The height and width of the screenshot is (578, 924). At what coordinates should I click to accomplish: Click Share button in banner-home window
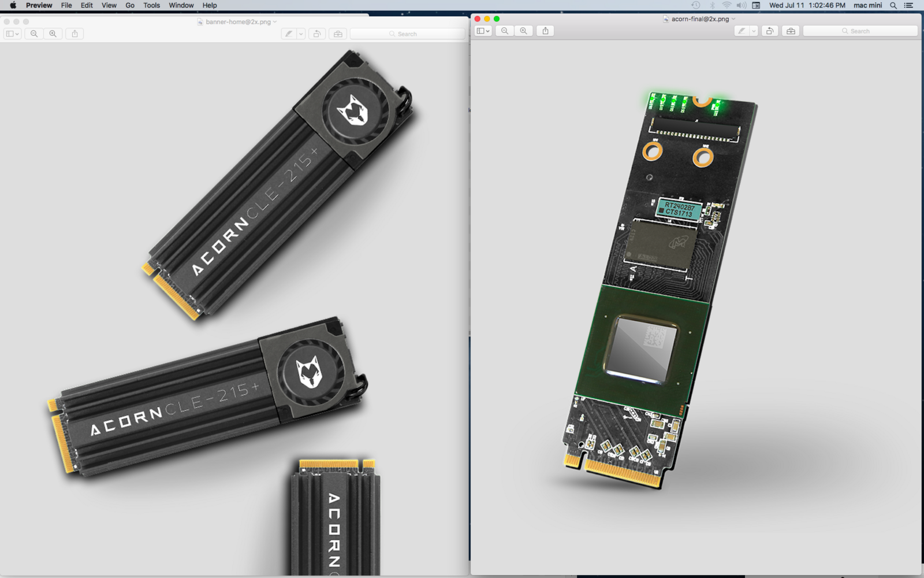tap(74, 34)
